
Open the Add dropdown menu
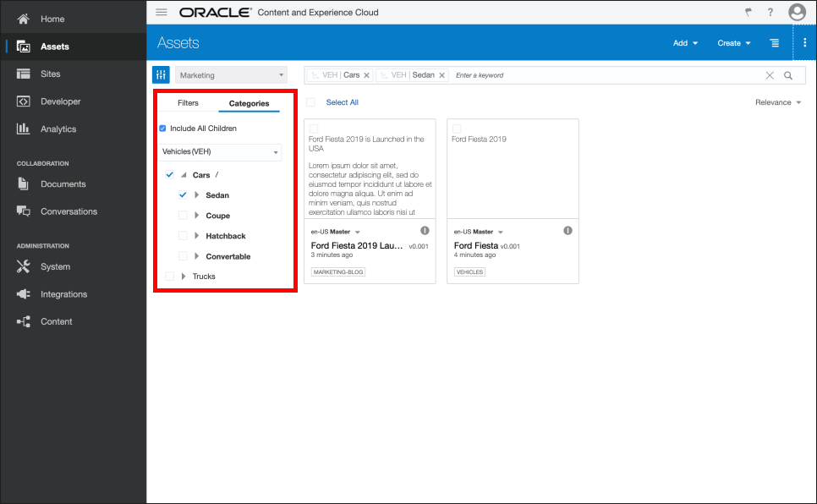[685, 43]
